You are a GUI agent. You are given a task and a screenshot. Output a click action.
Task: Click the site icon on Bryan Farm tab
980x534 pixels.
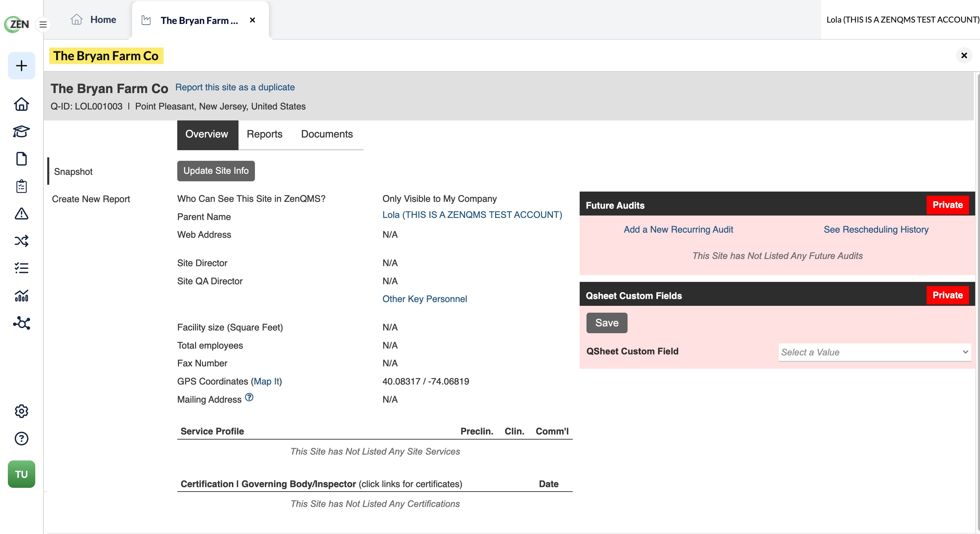[146, 20]
